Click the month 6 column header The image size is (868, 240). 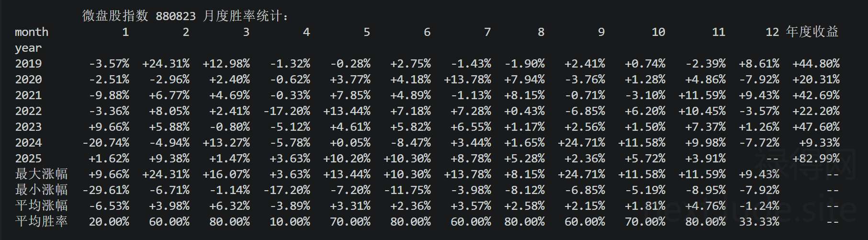(x=427, y=32)
